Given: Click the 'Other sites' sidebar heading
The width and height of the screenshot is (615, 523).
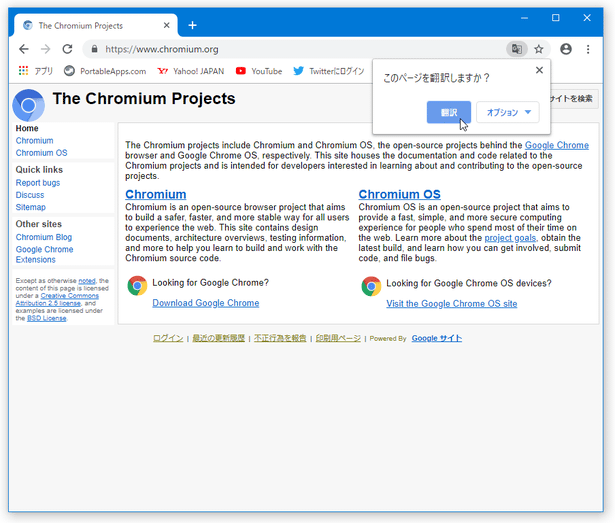Looking at the screenshot, I should point(39,224).
